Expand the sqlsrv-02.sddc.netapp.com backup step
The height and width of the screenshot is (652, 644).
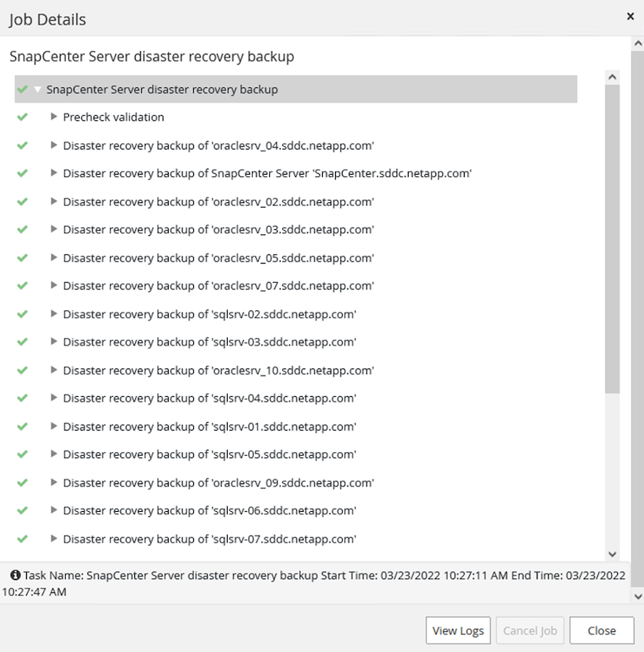pyautogui.click(x=54, y=313)
